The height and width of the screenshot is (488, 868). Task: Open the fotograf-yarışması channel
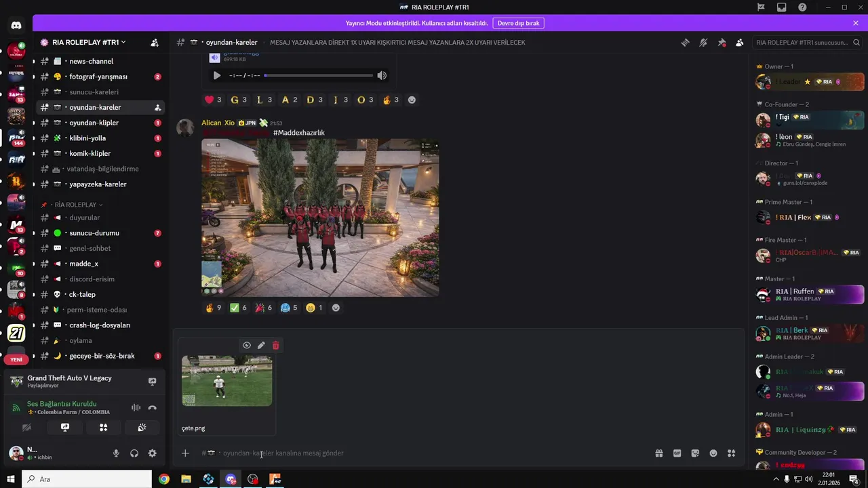[100, 77]
